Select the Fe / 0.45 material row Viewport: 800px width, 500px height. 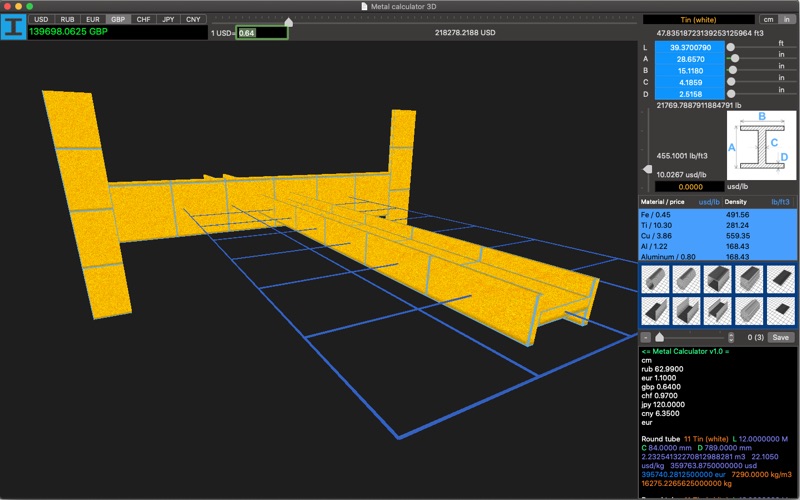[717, 215]
